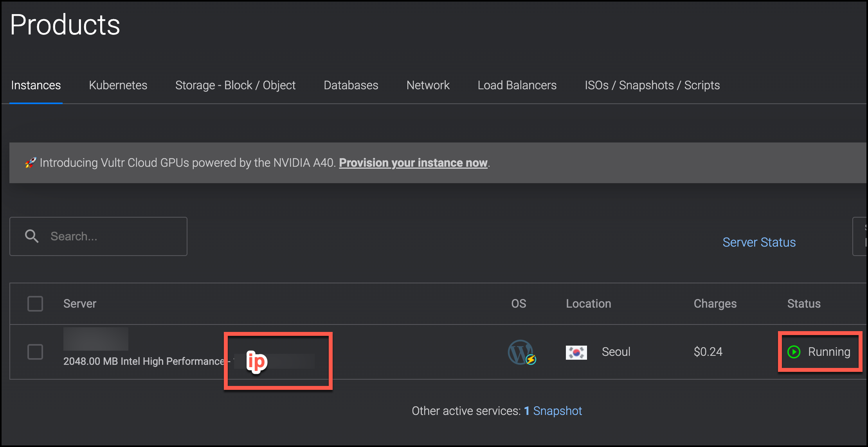Check the Seoul server row checkbox
The image size is (868, 447).
(35, 352)
